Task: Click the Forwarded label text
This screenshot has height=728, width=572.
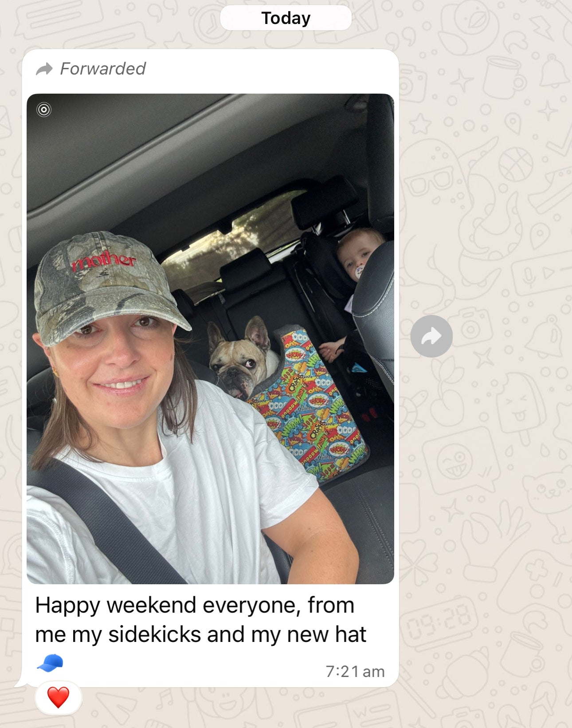Action: (x=103, y=69)
